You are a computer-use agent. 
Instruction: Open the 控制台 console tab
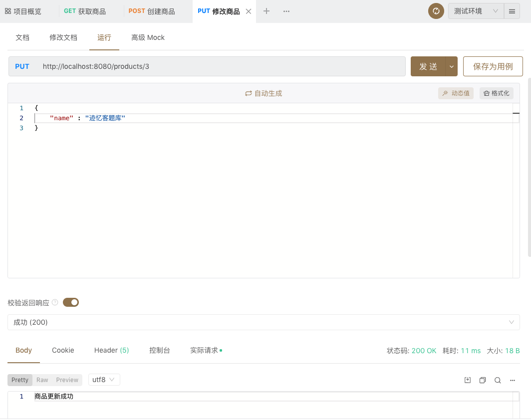click(x=160, y=350)
